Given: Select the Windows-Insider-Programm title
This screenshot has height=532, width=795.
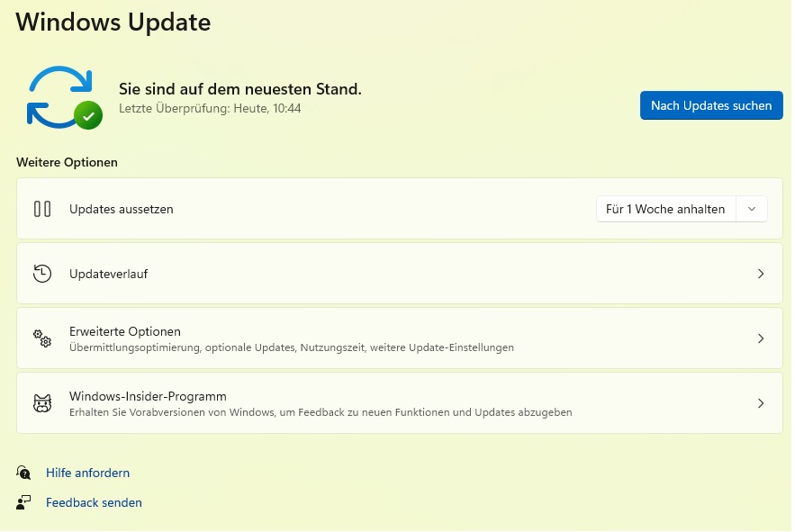Looking at the screenshot, I should point(148,396).
